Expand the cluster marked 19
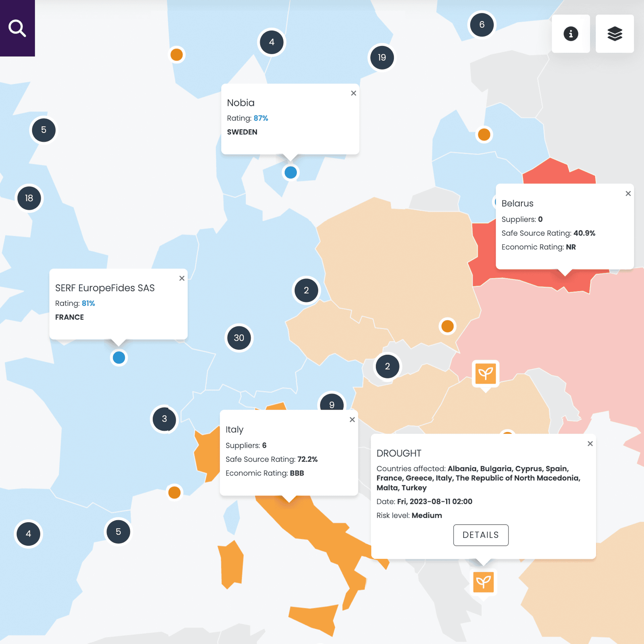This screenshot has height=644, width=644. tap(382, 57)
